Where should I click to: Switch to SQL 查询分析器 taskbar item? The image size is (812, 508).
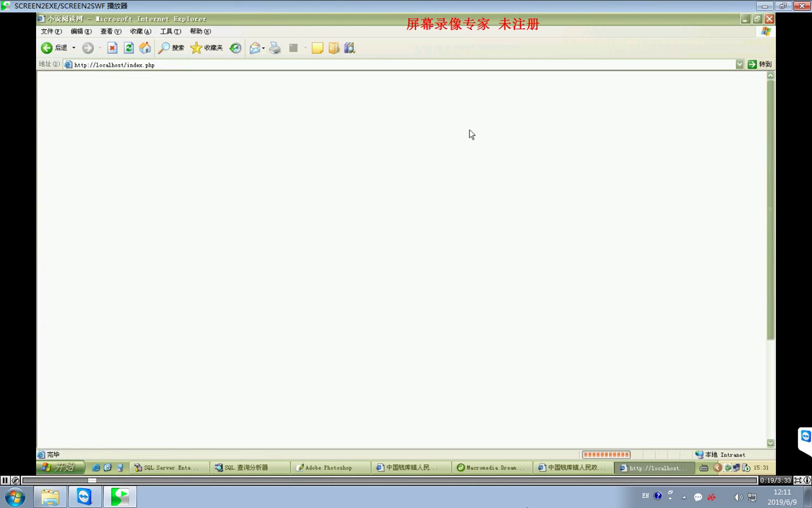pyautogui.click(x=250, y=468)
